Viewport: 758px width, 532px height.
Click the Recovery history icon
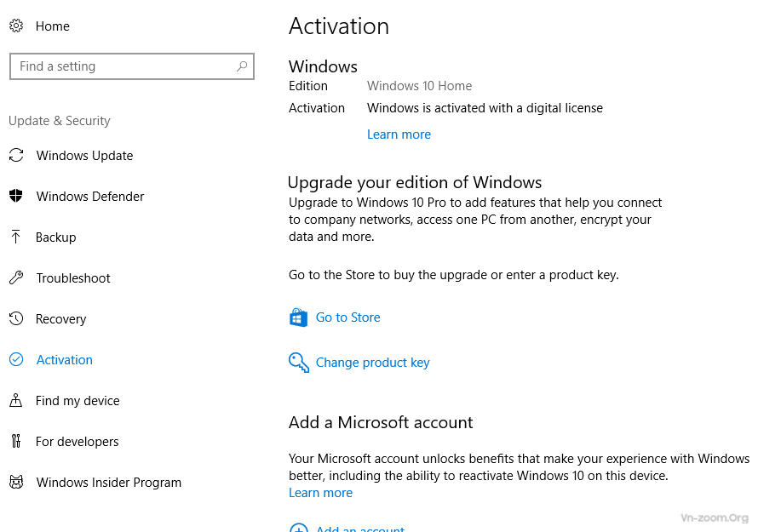[16, 319]
